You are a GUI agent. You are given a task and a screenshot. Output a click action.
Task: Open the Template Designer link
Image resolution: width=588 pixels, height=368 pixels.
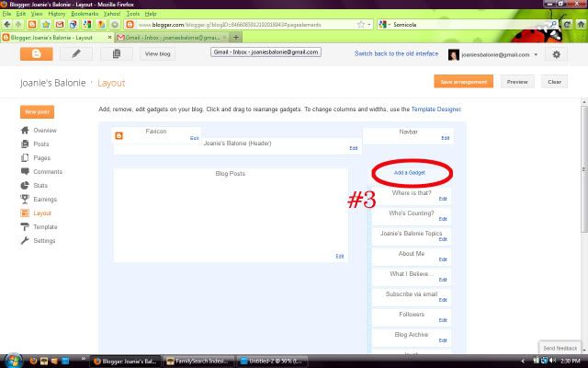tap(436, 109)
